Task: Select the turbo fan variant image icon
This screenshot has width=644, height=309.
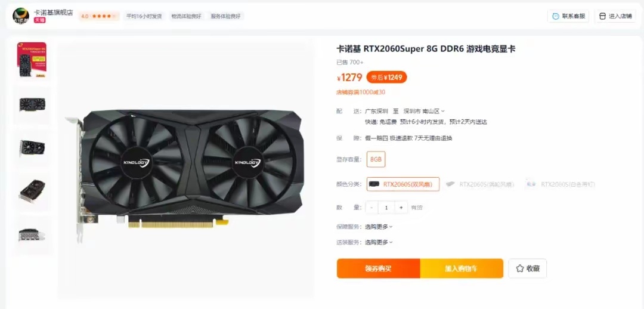Action: pyautogui.click(x=451, y=184)
